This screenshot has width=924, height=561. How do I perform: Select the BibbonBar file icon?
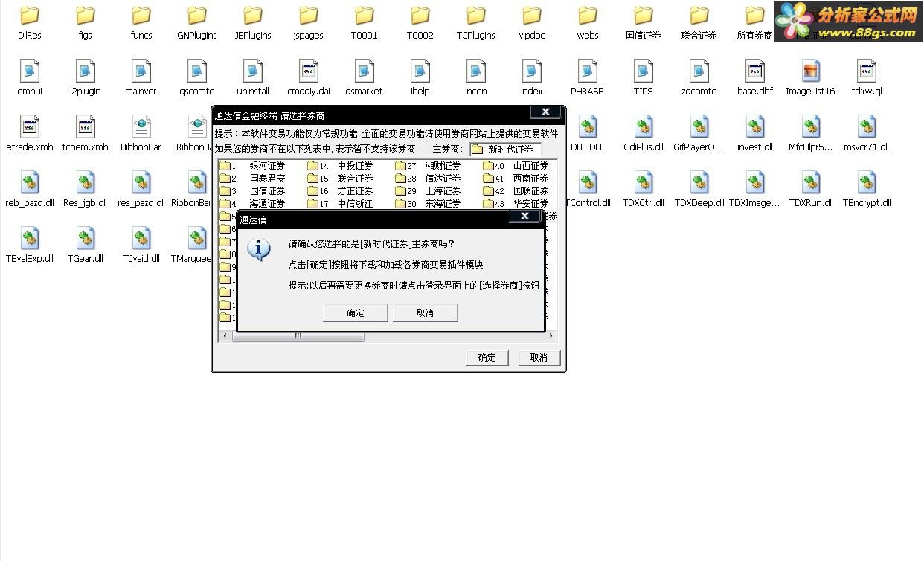click(x=141, y=133)
